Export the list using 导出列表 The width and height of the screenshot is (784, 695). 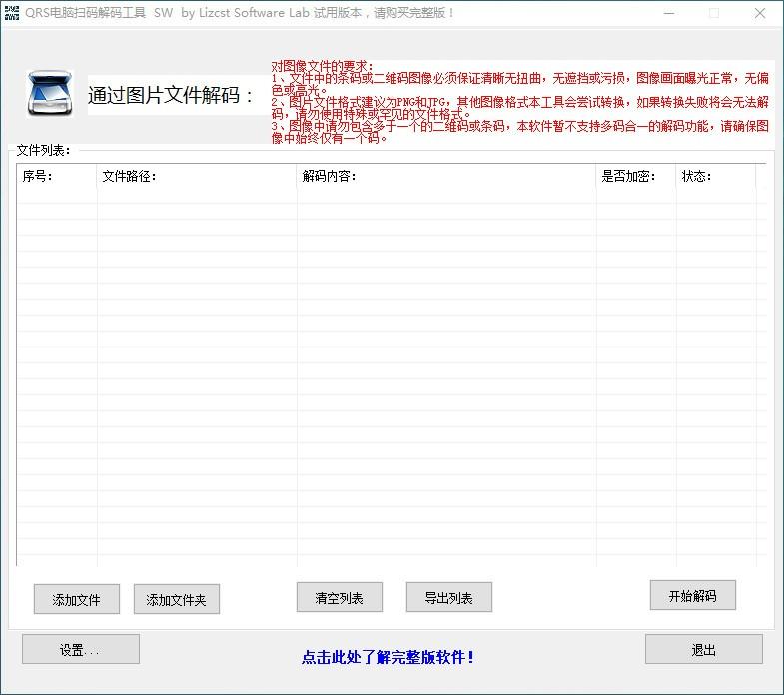pos(448,598)
